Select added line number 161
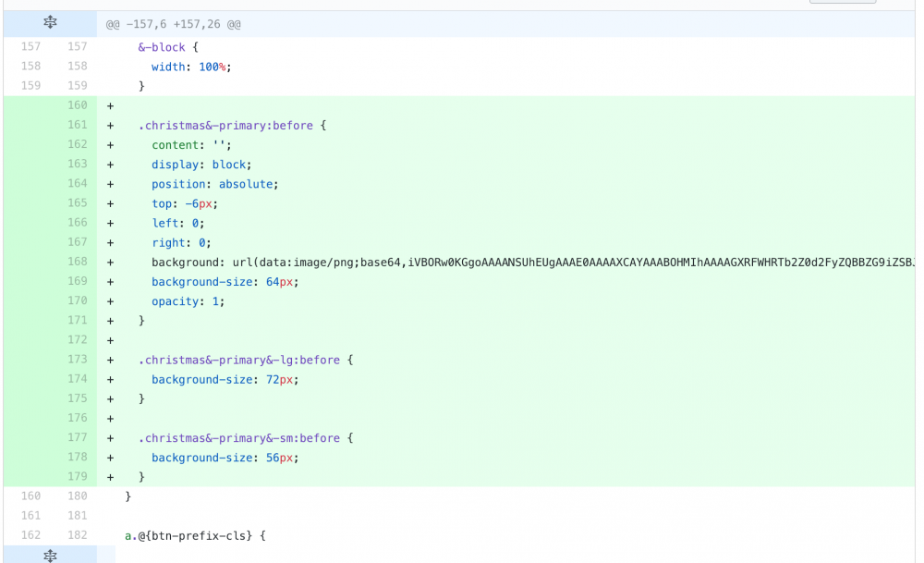 point(77,125)
